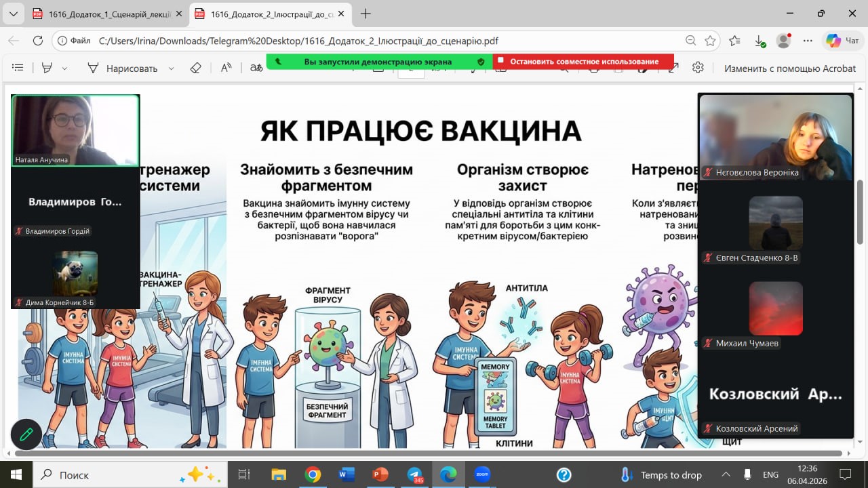The width and height of the screenshot is (868, 488).
Task: Toggle the favorite star in address bar
Action: [x=710, y=41]
